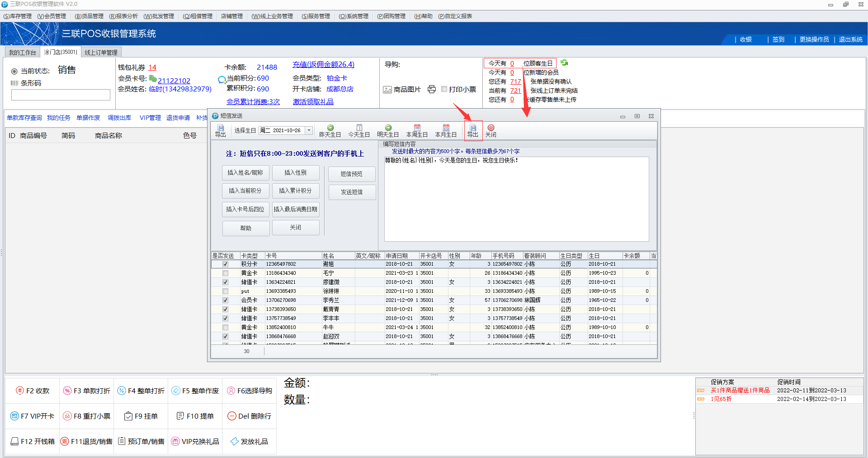Viewport: 868px width, 458px height.
Task: Check 是否发送 for 毛宁
Action: point(225,273)
